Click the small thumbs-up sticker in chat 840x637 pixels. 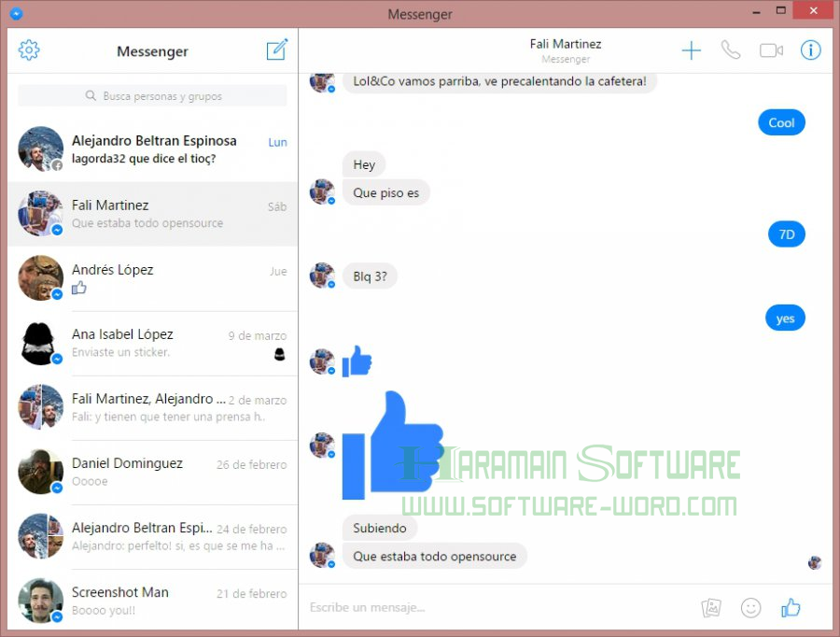[357, 361]
